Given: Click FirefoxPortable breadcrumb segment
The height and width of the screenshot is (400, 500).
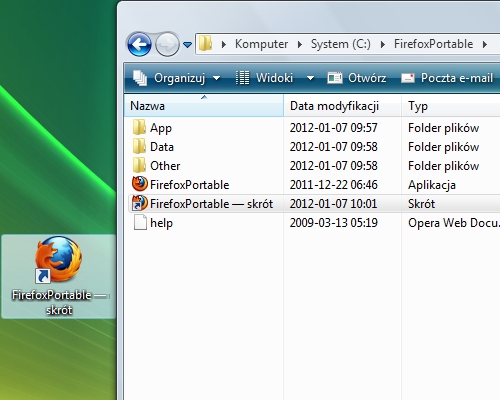Looking at the screenshot, I should tap(433, 44).
